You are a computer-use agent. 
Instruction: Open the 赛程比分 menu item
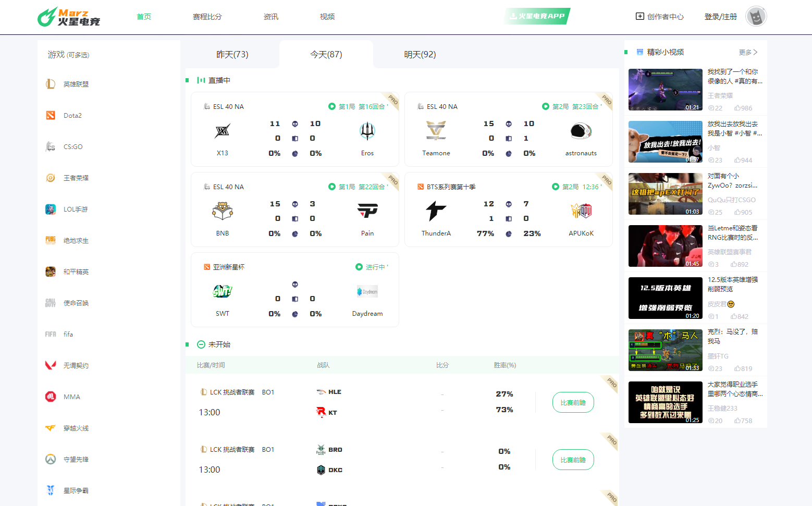pyautogui.click(x=207, y=16)
